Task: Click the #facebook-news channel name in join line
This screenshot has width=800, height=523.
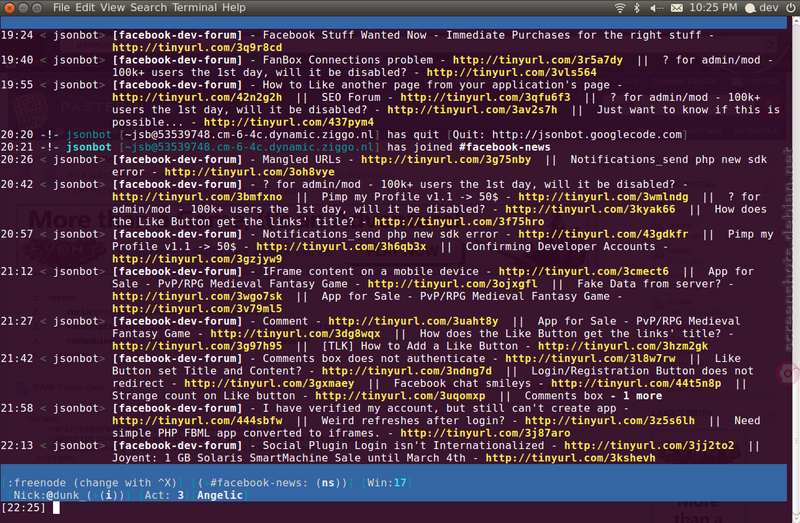Action: [x=505, y=147]
